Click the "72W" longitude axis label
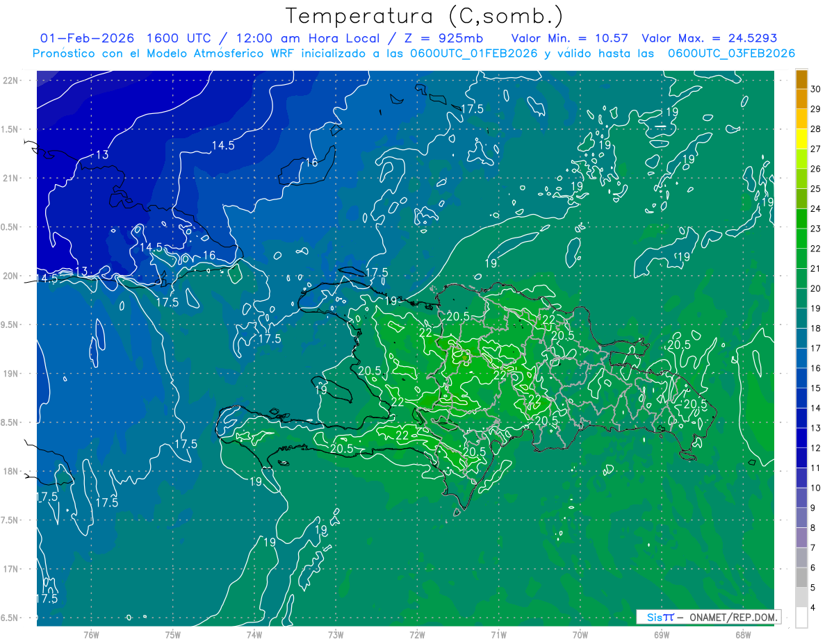The image size is (834, 644). [417, 634]
